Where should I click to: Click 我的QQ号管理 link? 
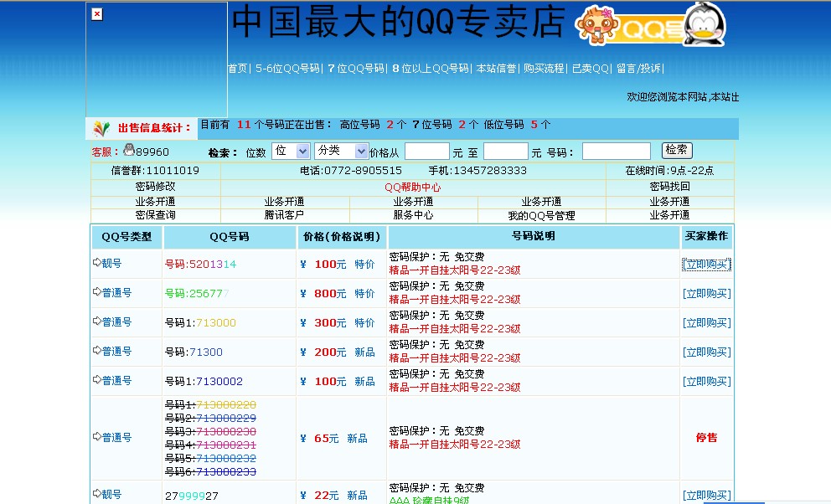click(x=542, y=215)
